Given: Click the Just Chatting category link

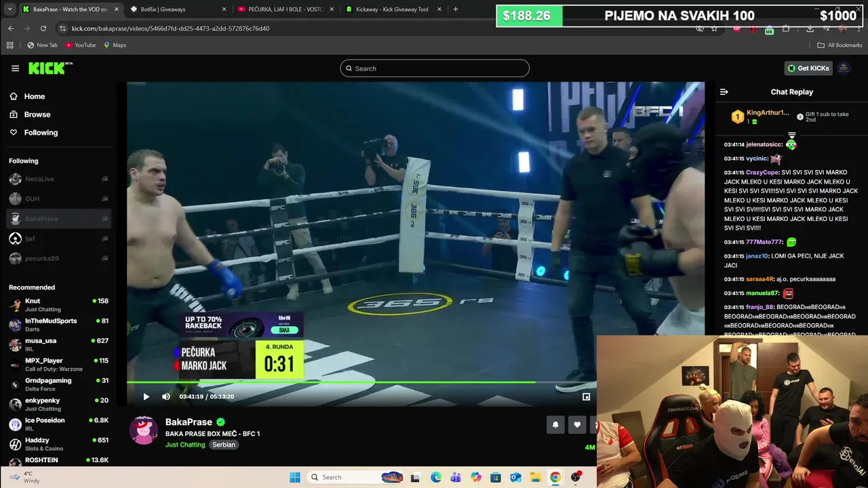Looking at the screenshot, I should (185, 445).
